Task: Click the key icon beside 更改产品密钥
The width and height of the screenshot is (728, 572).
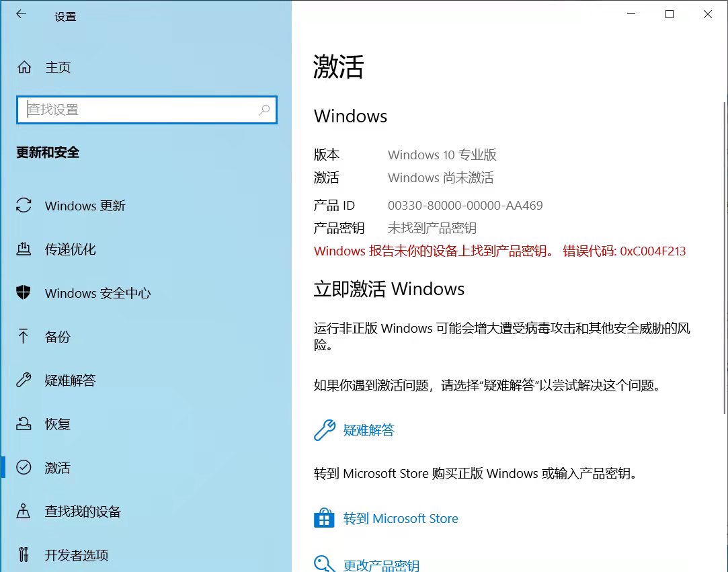Action: pyautogui.click(x=324, y=563)
